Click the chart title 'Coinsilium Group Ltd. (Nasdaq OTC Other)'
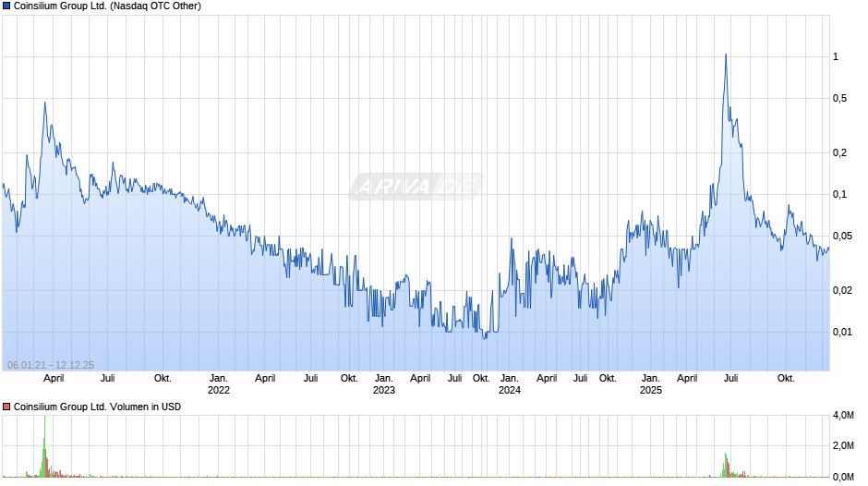The width and height of the screenshot is (868, 486). coord(107,6)
